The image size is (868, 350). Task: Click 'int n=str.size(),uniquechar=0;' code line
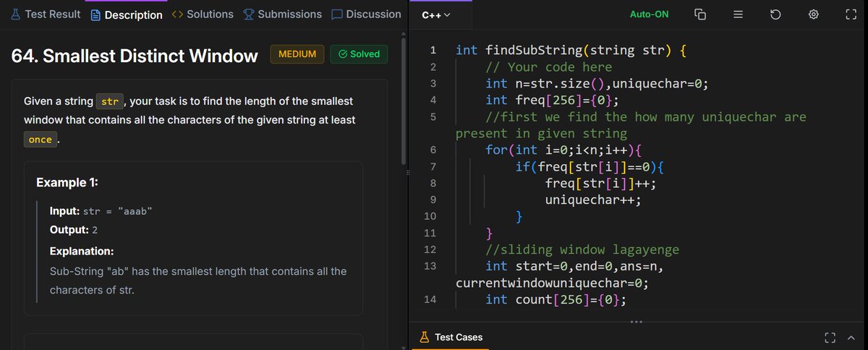click(597, 84)
